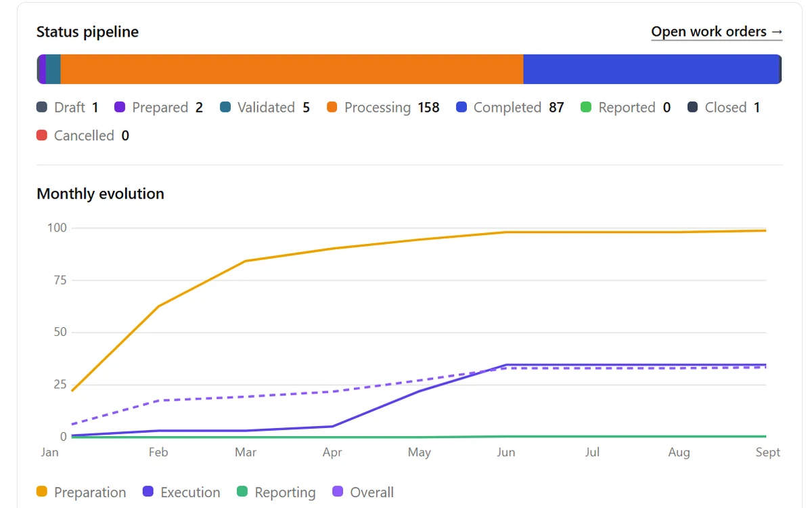Click the Reported green legend swatch

[x=586, y=107]
